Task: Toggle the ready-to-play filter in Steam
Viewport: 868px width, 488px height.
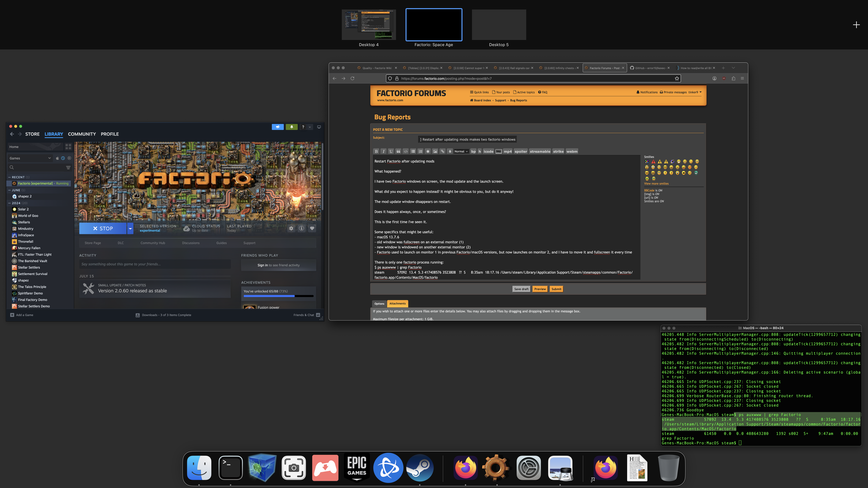Action: 69,158
